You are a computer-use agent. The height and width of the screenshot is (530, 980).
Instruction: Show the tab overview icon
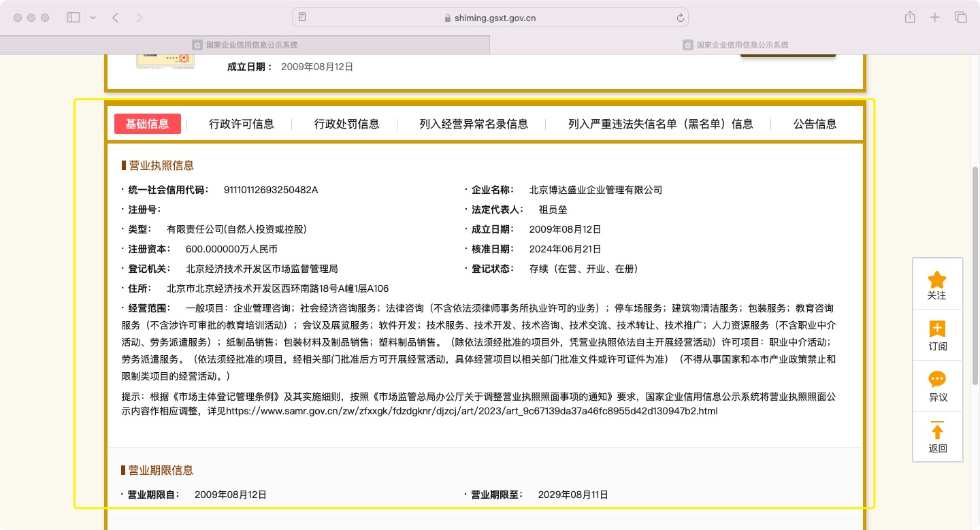click(x=960, y=18)
